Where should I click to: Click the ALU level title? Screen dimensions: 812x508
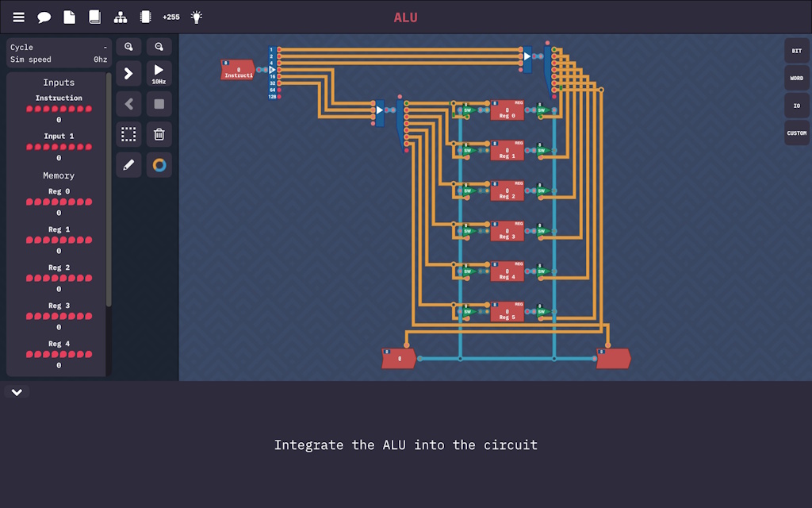pyautogui.click(x=405, y=17)
